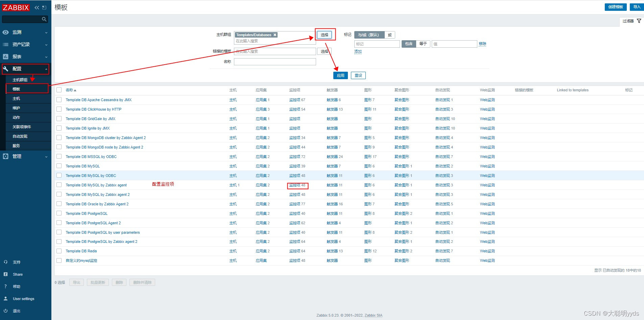The width and height of the screenshot is (644, 320).
Task: Open 触发器 24 for Template DB MSSQL by ODBC
Action: (x=335, y=157)
